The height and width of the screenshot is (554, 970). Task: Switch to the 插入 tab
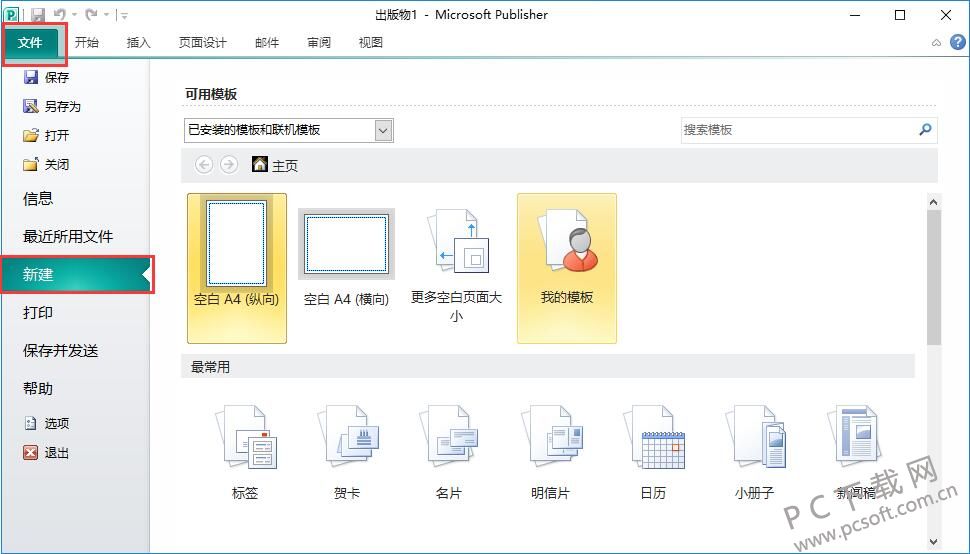(x=139, y=43)
